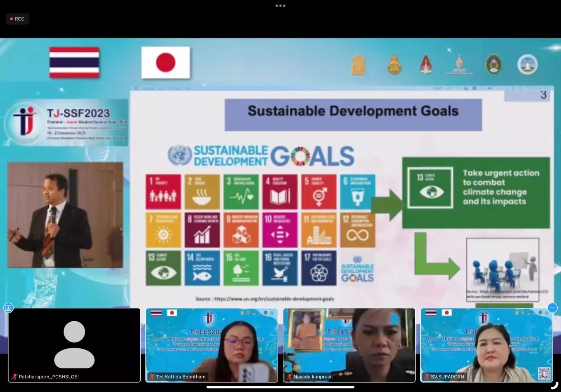
Task: Tap SDG tile 15 with tree icon
Action: 241,268
